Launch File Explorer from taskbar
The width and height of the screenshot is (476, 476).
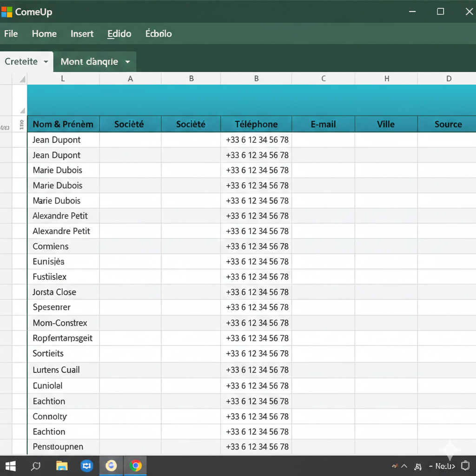pyautogui.click(x=62, y=466)
